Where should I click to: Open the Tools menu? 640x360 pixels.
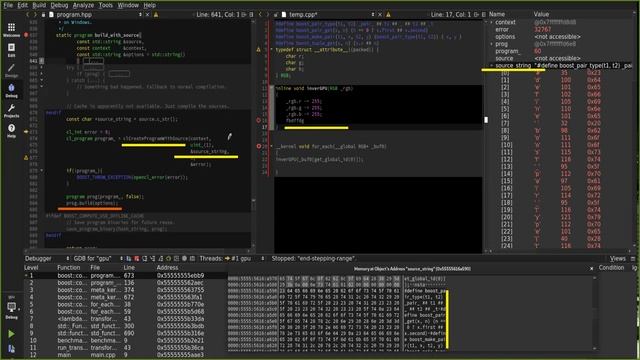[x=106, y=5]
